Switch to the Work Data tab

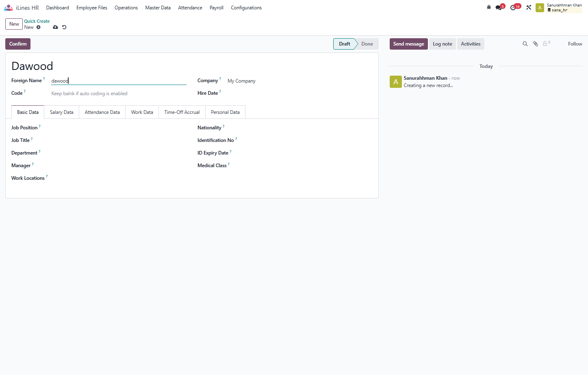[x=142, y=112]
